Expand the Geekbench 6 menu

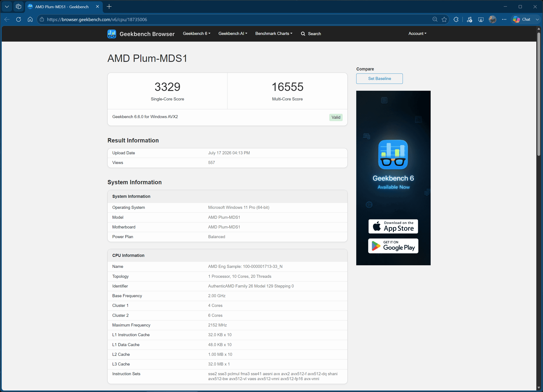[196, 33]
